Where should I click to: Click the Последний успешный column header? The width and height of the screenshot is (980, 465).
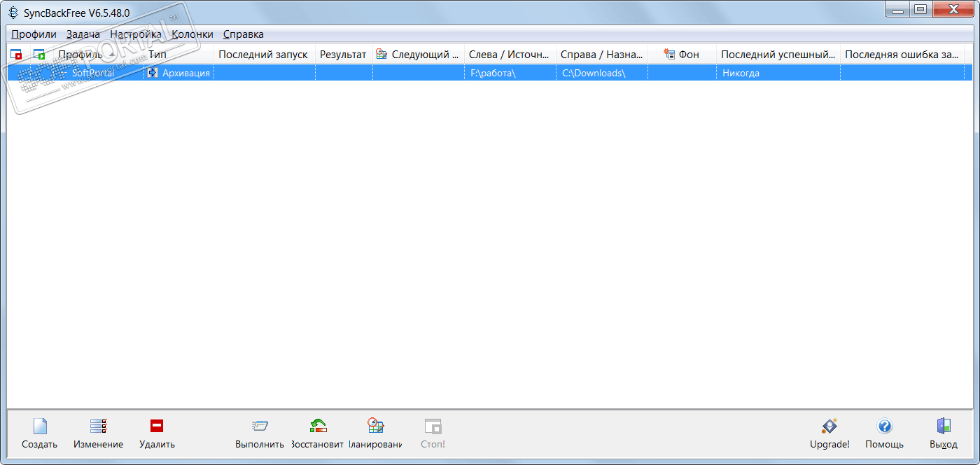[778, 54]
